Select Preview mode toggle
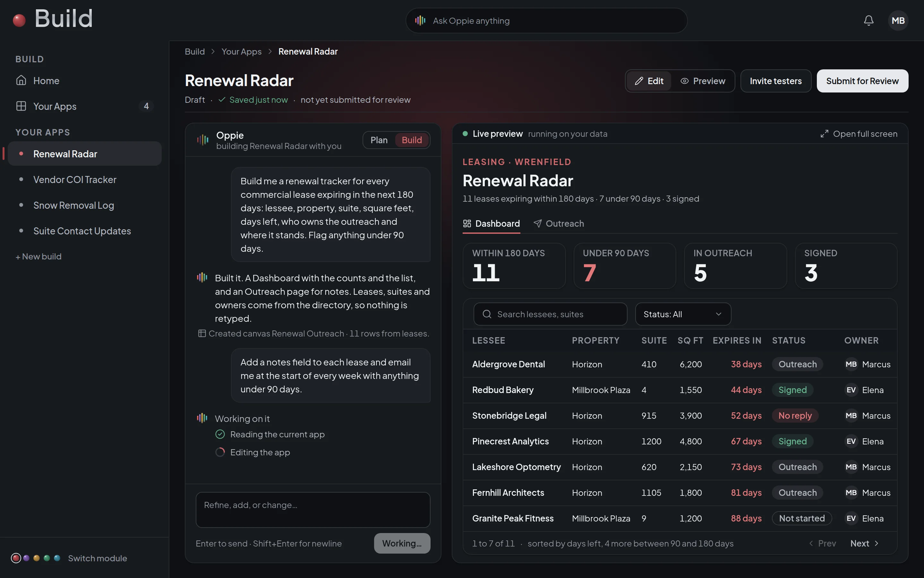Screen dimensions: 924x578 [x=703, y=81]
